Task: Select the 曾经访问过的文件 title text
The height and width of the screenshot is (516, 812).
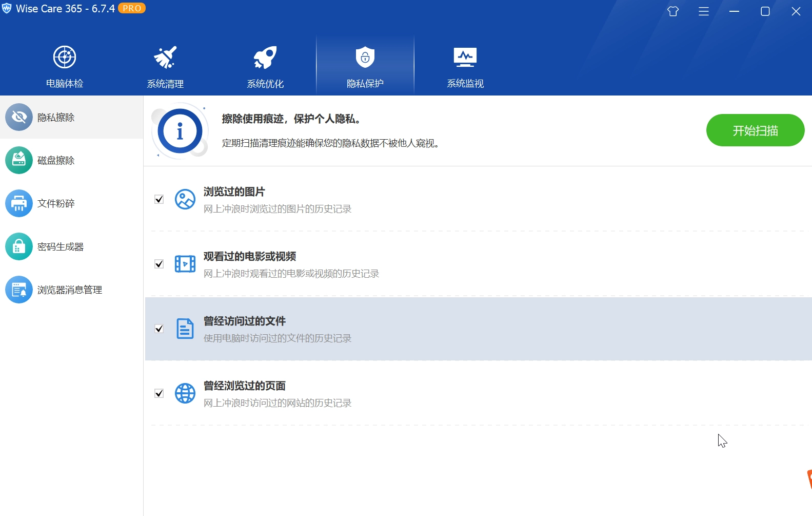Action: [245, 321]
